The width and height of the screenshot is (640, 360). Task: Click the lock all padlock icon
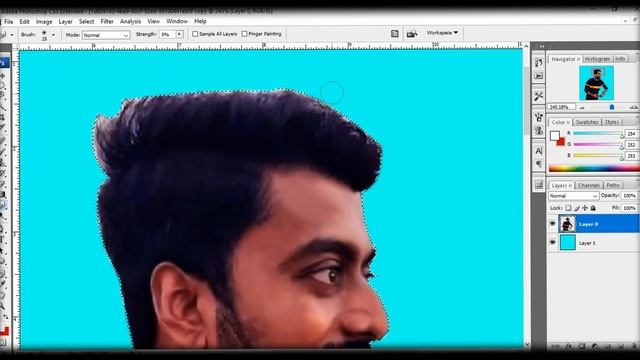tap(593, 208)
